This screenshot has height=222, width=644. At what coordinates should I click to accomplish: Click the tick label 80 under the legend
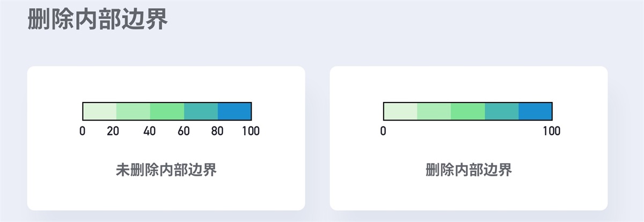217,131
